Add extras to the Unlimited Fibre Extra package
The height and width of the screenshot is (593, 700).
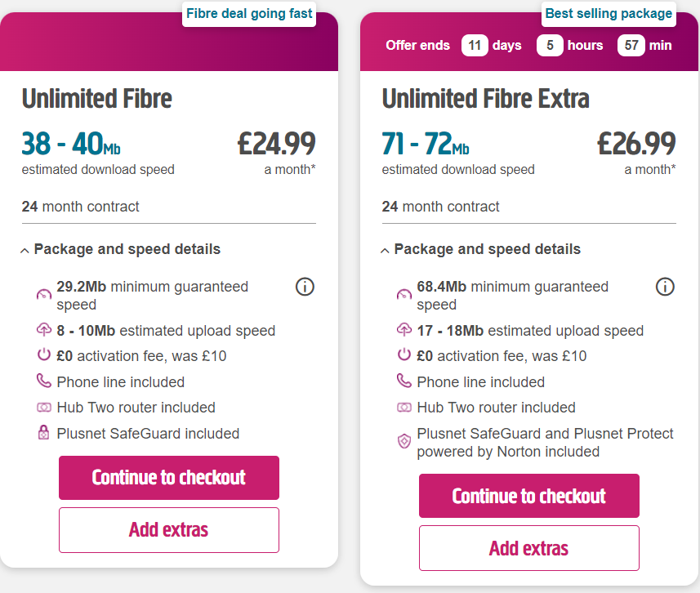tap(528, 548)
